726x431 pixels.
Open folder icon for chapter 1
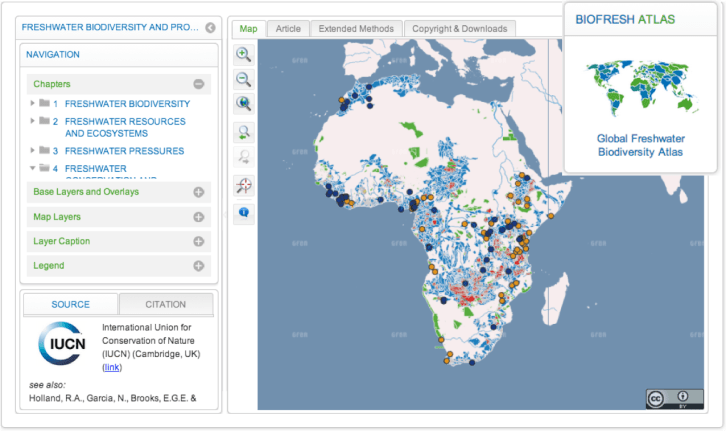[44, 103]
